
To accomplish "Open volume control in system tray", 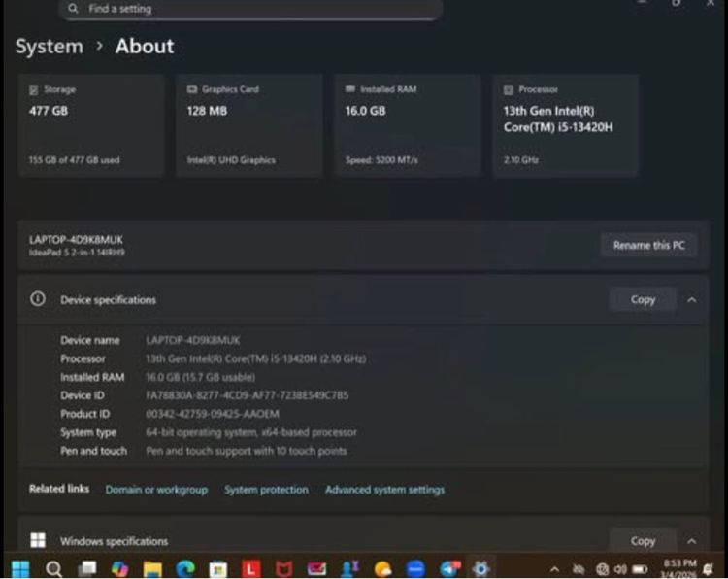I will coord(620,569).
